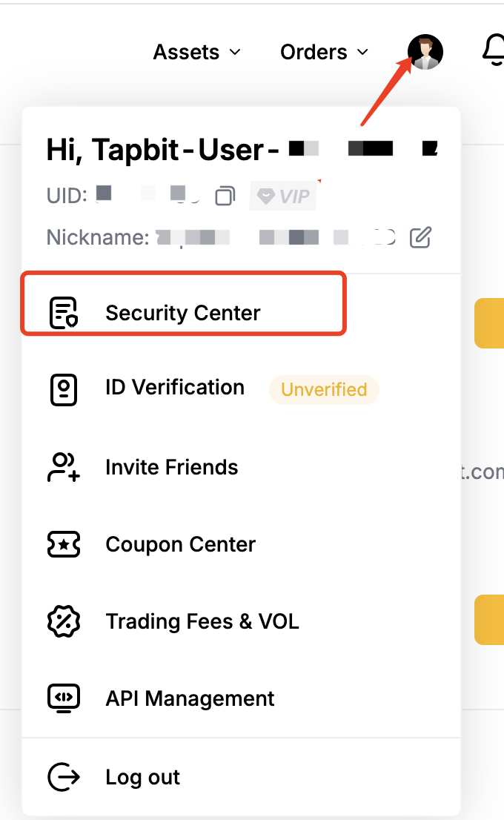Screen dimensions: 504x820
Task: Click the profile avatar icon
Action: 425,53
